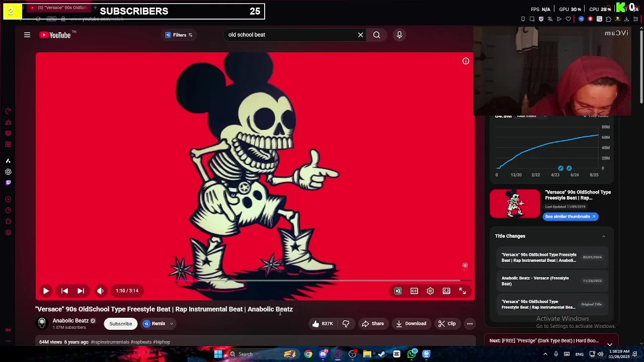644x362 pixels.
Task: Show hidden system tray icons
Action: coord(545,354)
